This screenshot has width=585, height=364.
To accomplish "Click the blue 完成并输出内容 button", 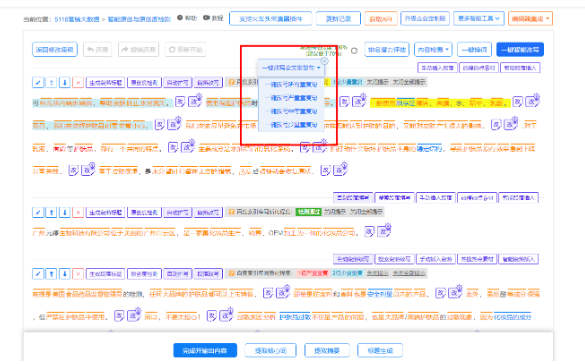I will [205, 350].
